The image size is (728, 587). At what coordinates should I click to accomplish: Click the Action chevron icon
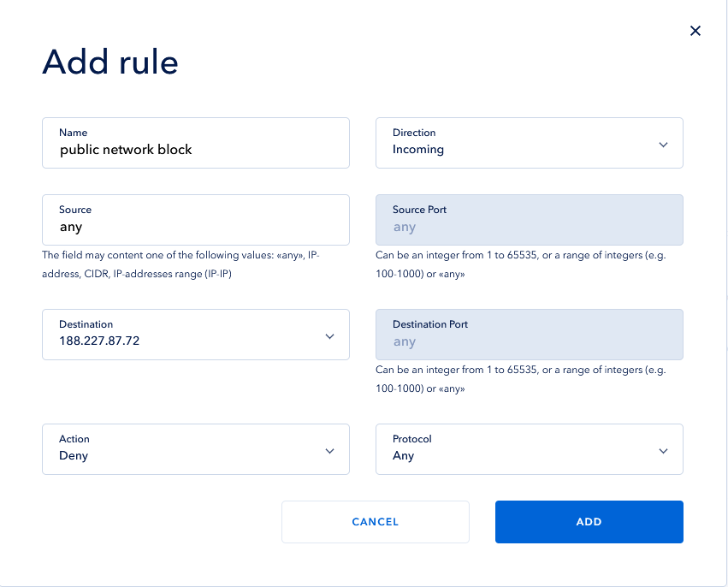pyautogui.click(x=329, y=451)
